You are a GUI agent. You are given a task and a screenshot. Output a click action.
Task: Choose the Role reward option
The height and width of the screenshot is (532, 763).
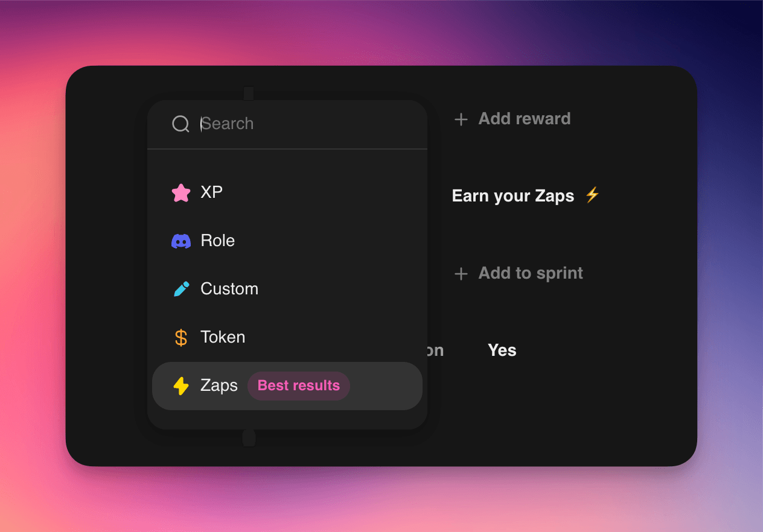[x=287, y=241]
